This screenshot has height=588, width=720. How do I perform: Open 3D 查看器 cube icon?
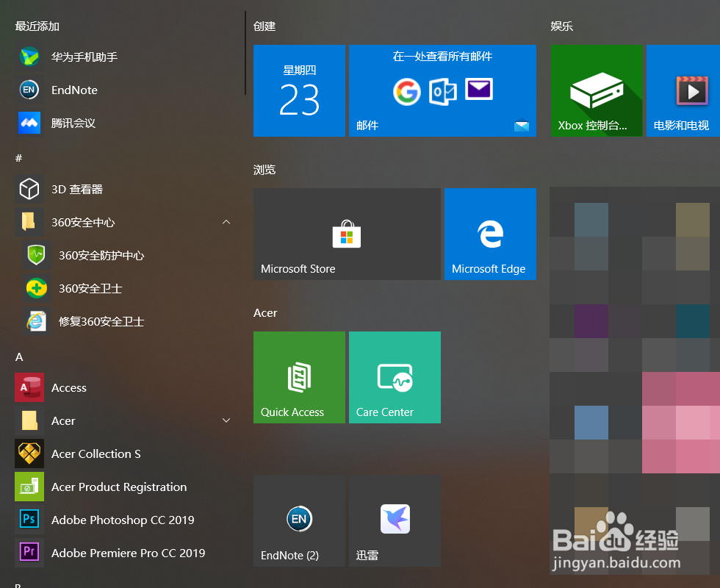[29, 189]
